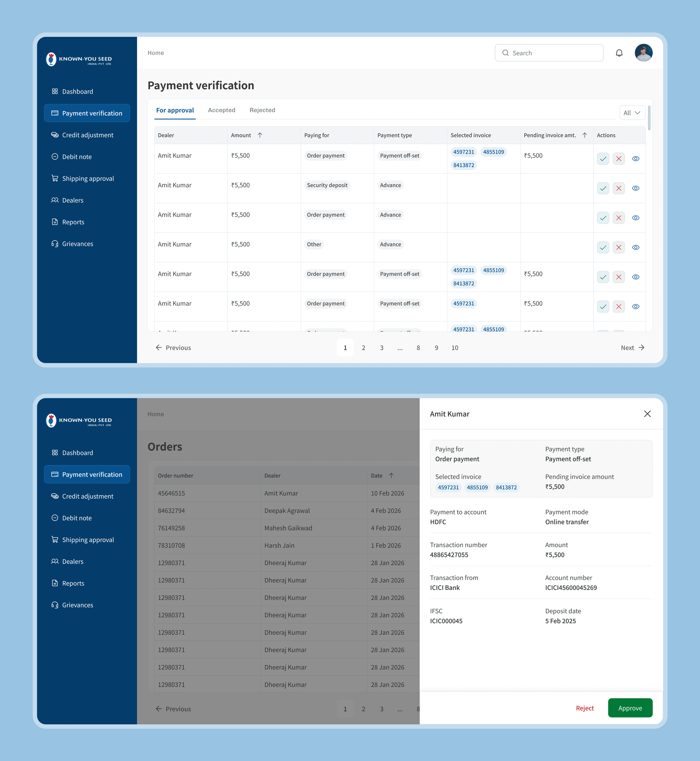Click the table vertical scrollbar in top window
Image resolution: width=700 pixels, height=761 pixels.
click(649, 118)
